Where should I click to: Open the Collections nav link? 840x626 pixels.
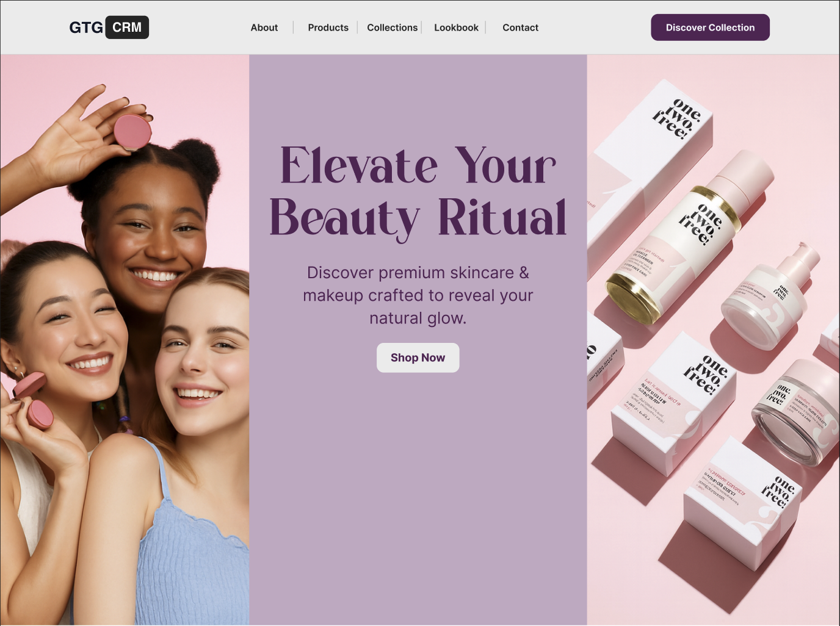392,27
